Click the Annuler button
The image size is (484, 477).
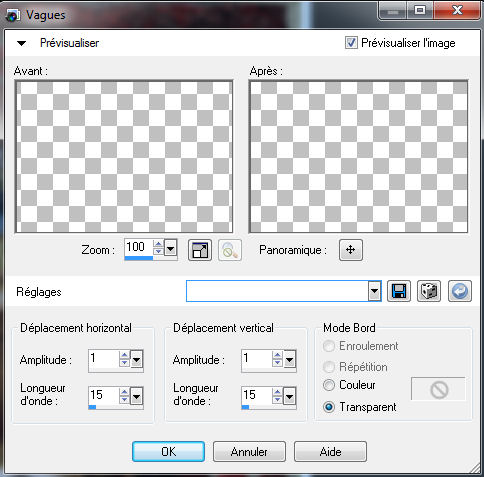(249, 452)
